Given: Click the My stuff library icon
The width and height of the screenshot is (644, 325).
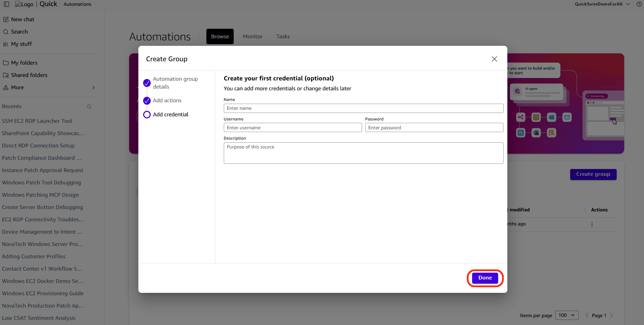Looking at the screenshot, I should 6,44.
